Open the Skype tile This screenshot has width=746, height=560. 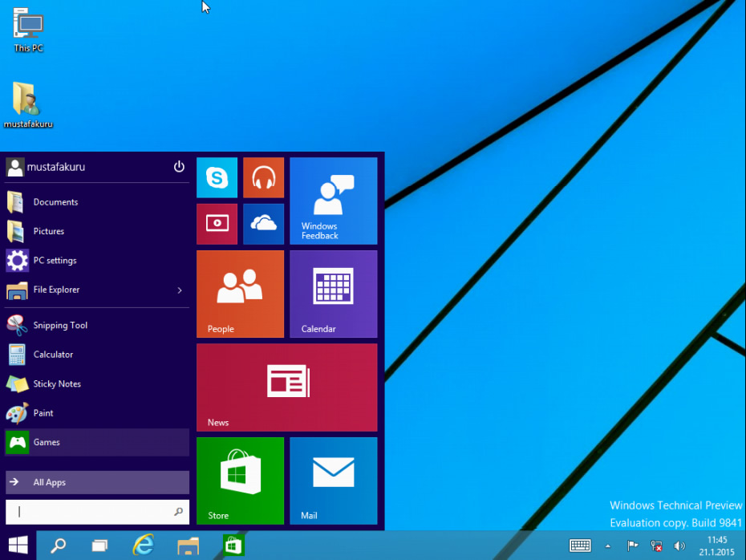(217, 177)
